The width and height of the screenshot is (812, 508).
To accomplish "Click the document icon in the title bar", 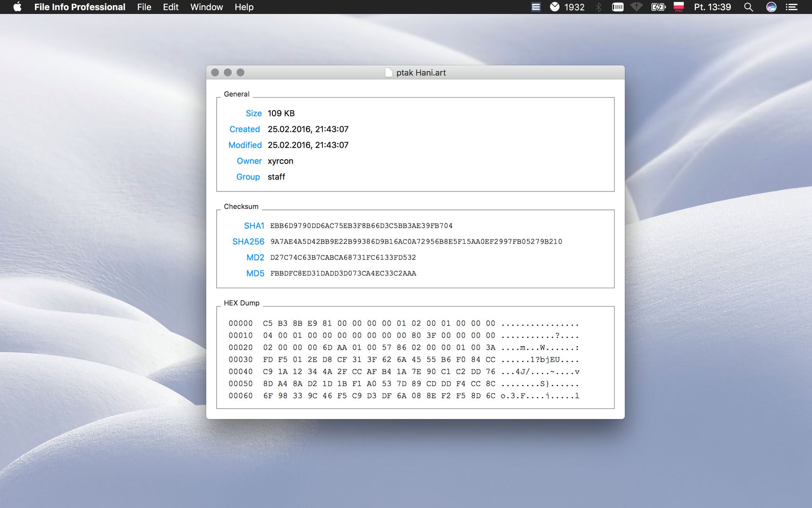I will (x=389, y=72).
